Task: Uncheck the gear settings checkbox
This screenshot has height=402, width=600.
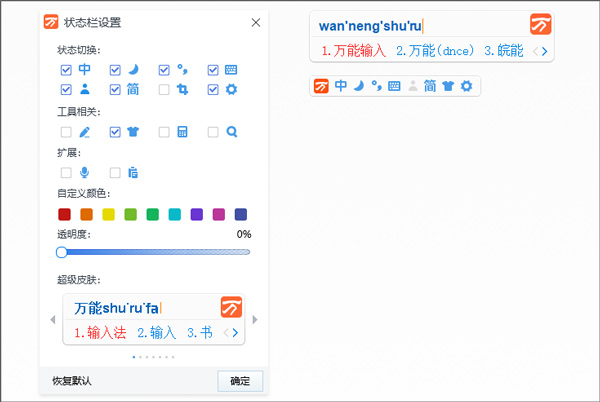Action: click(213, 90)
